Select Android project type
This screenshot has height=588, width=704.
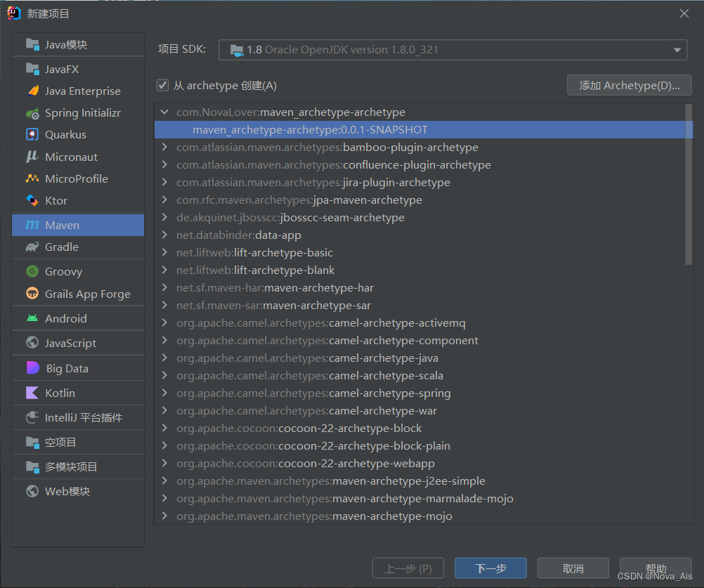click(x=78, y=318)
